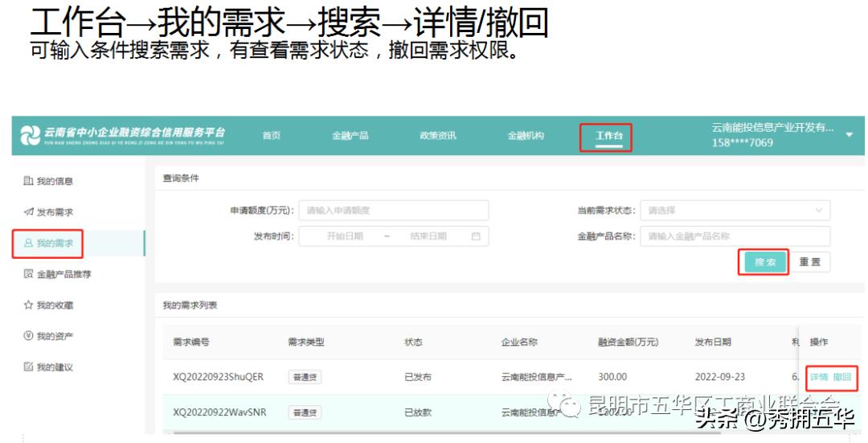868x443 pixels.
Task: Click the 我的需求 person icon
Action: 28,243
